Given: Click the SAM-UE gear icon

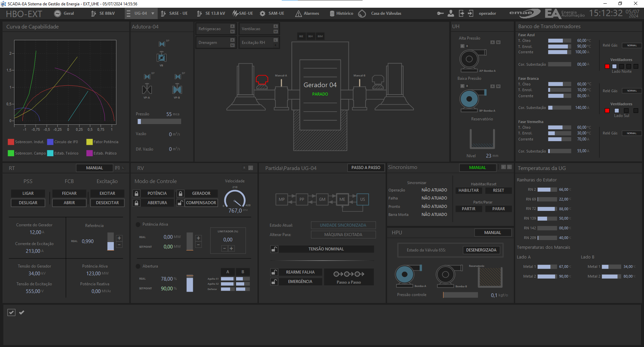Looking at the screenshot, I should coord(262,13).
